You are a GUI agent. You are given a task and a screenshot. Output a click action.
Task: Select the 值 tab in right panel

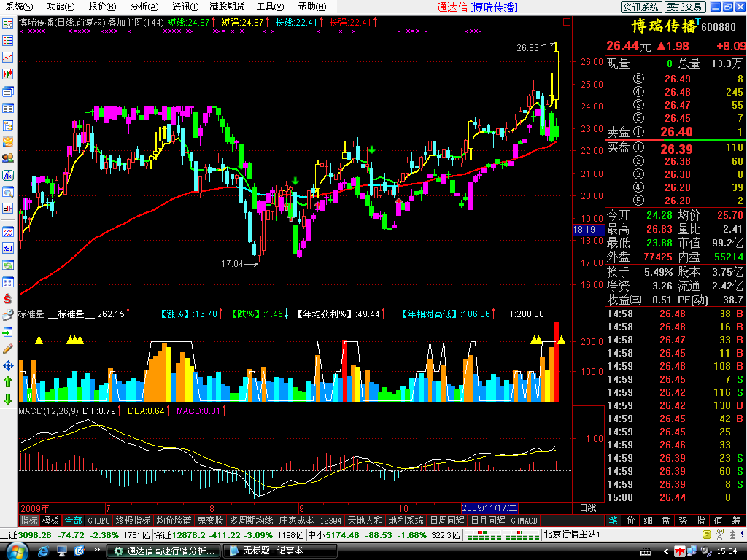(719, 521)
